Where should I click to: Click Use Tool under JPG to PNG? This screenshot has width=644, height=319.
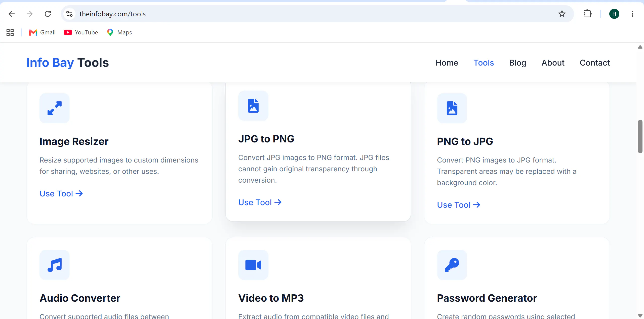click(x=260, y=202)
